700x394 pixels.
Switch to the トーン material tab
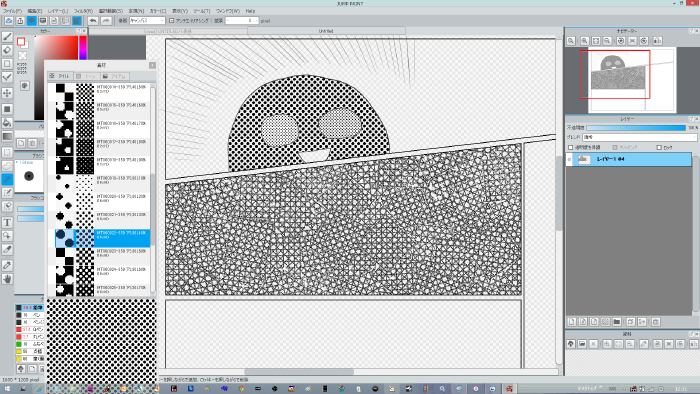coord(86,76)
